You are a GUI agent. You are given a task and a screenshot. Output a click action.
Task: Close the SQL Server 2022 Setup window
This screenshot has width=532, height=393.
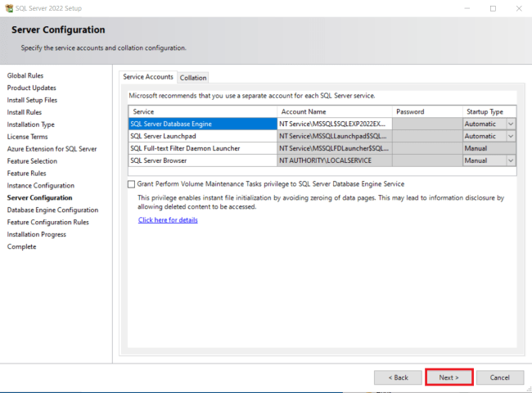(519, 8)
